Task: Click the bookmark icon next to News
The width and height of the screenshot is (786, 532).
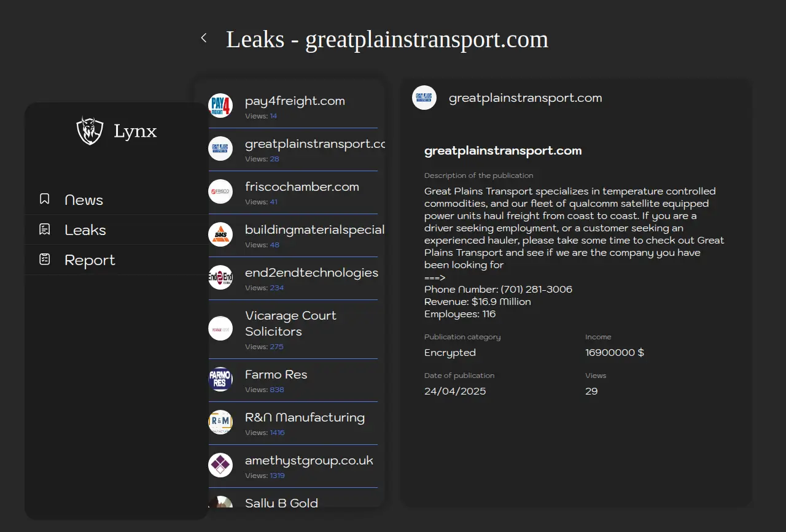Action: point(44,199)
